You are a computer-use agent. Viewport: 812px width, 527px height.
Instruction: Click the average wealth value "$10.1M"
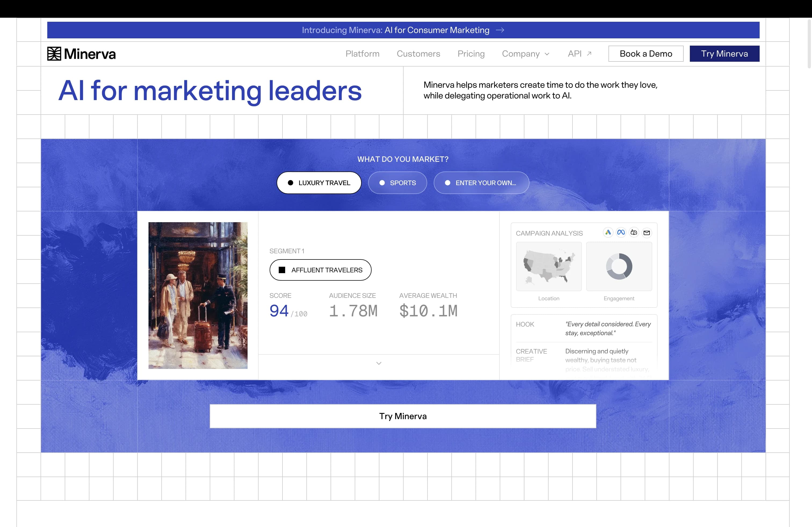tap(429, 311)
